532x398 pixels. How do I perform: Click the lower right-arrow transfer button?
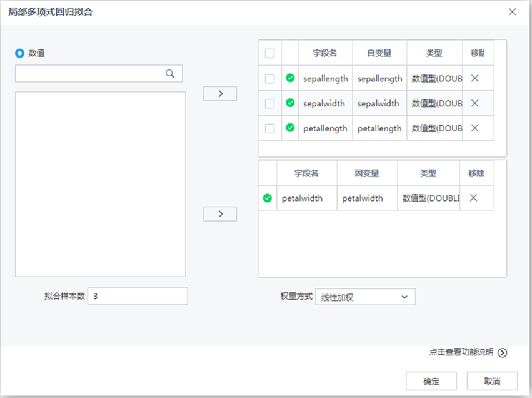tap(219, 213)
